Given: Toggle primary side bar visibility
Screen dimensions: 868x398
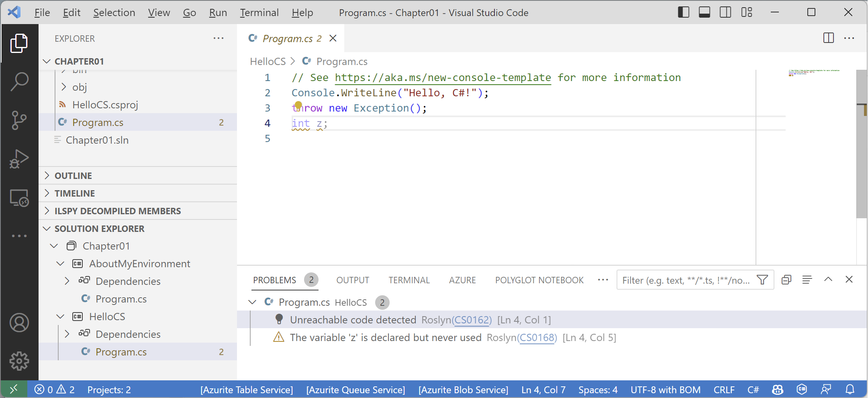Looking at the screenshot, I should pyautogui.click(x=684, y=12).
